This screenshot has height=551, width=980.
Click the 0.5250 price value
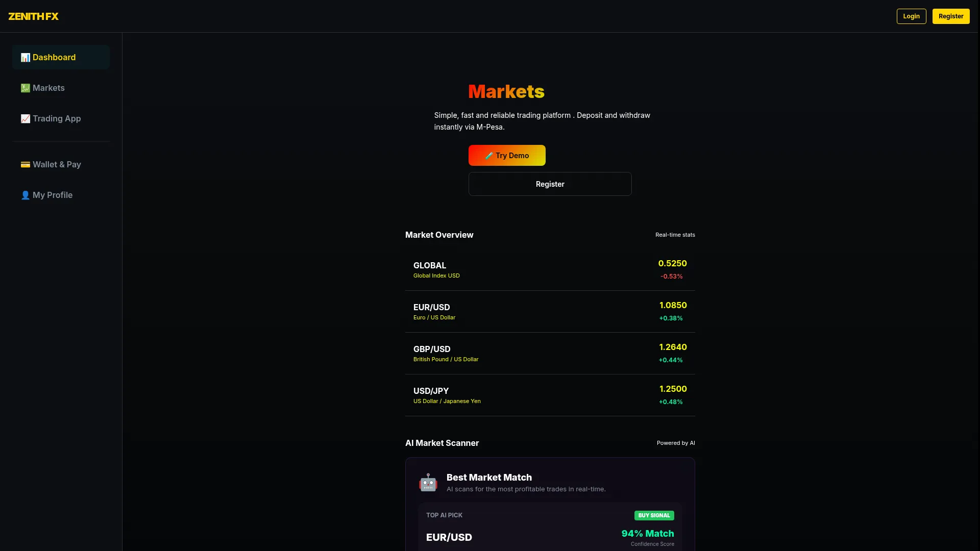672,264
